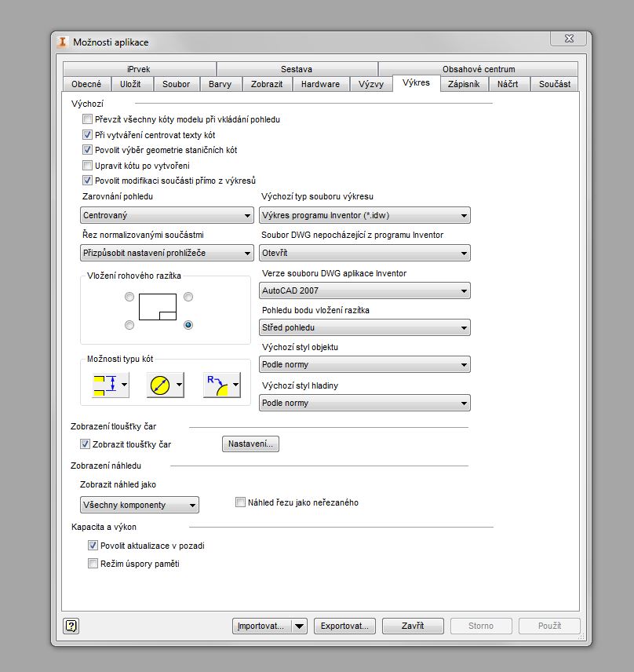The height and width of the screenshot is (672, 634).
Task: Click the help question mark icon
Action: [71, 626]
